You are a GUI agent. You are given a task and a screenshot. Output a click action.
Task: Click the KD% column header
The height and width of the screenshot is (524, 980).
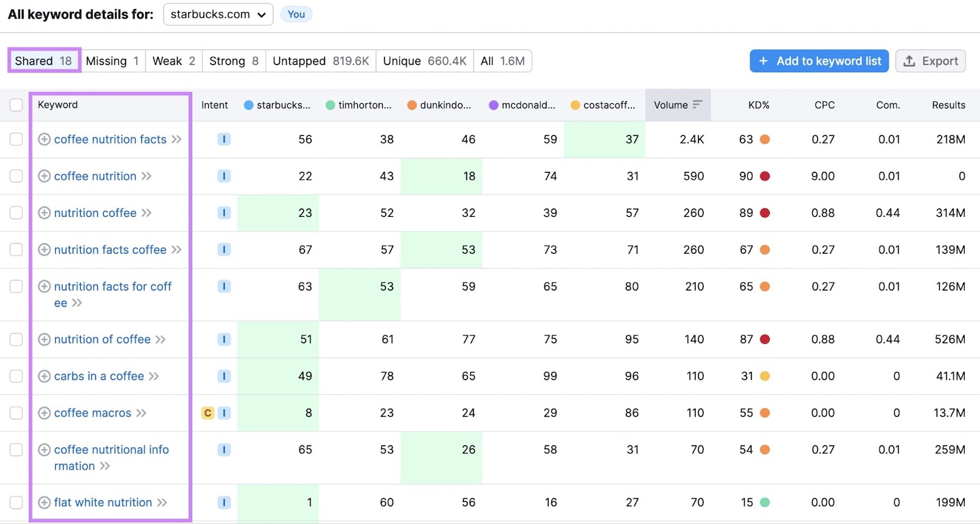758,105
